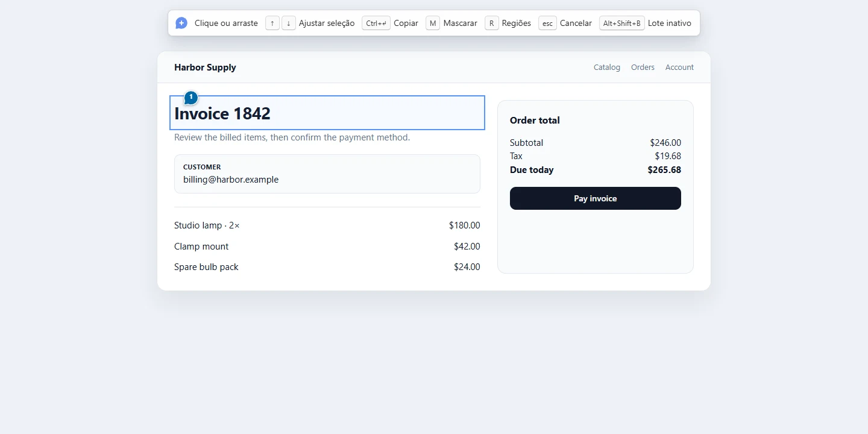Toggle Alt+Shift+B Lote inativo
This screenshot has height=434, width=868.
[645, 23]
